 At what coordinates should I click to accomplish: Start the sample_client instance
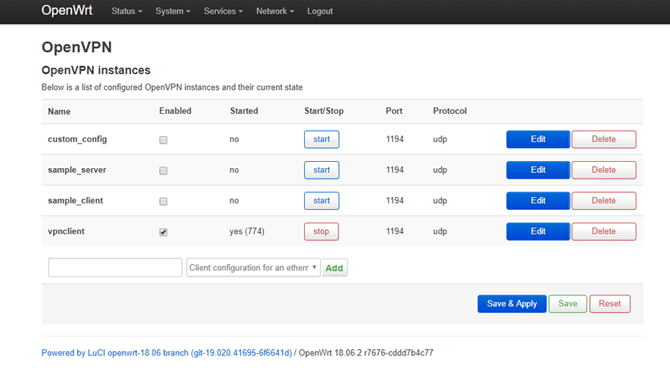[321, 201]
